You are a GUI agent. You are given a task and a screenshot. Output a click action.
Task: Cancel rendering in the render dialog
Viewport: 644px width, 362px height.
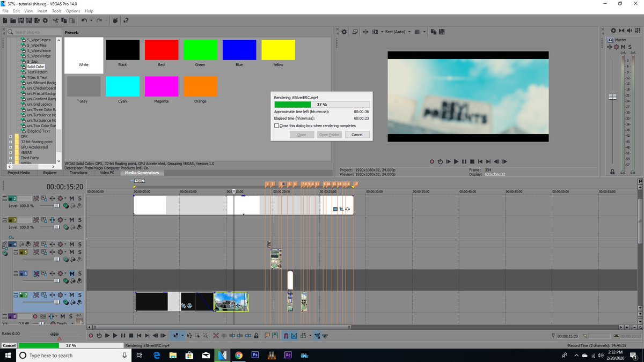tap(357, 135)
